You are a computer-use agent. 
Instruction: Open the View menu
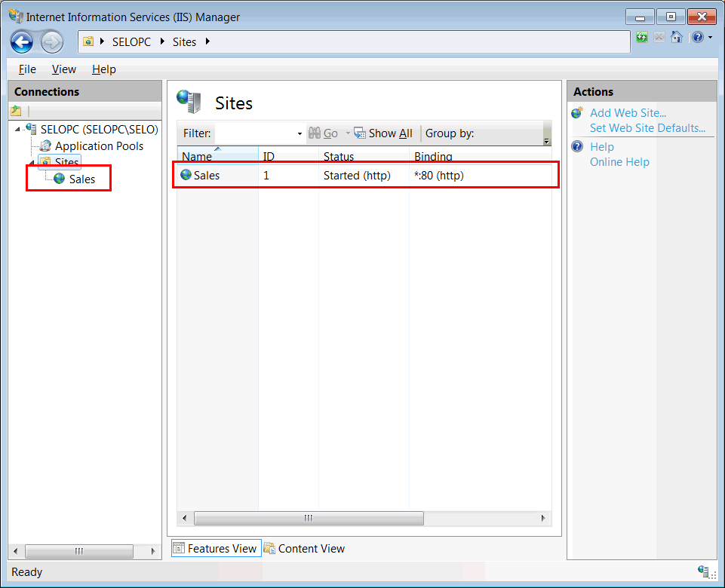[x=64, y=69]
